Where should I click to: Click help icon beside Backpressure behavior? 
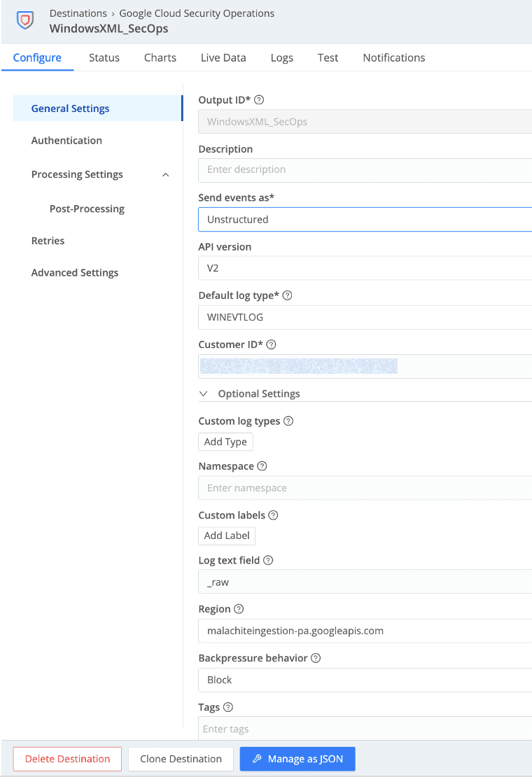point(316,658)
